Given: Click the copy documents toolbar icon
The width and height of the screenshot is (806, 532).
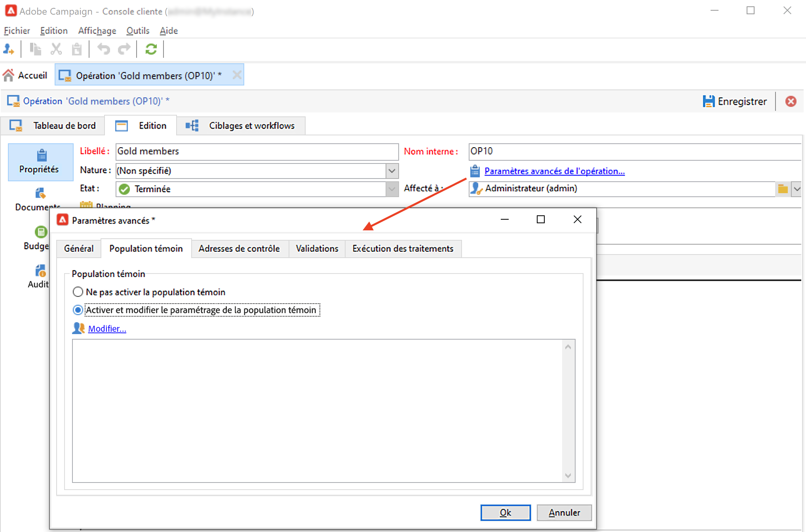Looking at the screenshot, I should tap(36, 49).
